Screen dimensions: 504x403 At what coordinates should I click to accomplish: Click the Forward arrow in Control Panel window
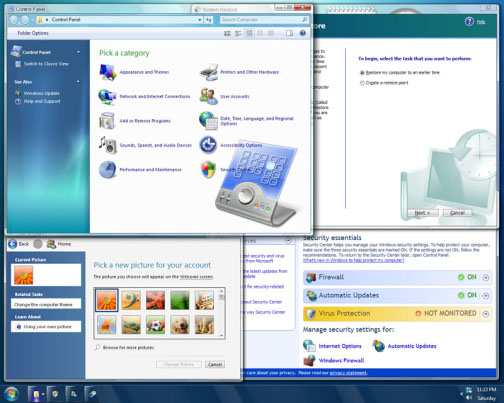(x=25, y=20)
